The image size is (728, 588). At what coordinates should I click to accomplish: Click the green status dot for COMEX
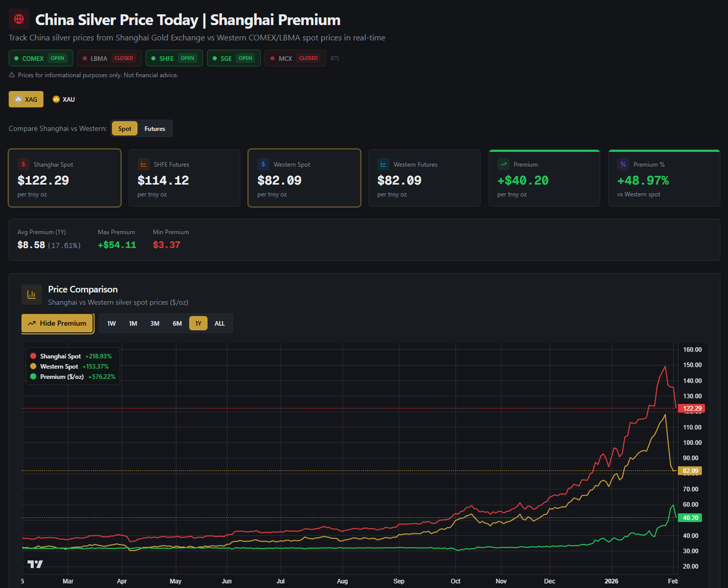pos(16,58)
